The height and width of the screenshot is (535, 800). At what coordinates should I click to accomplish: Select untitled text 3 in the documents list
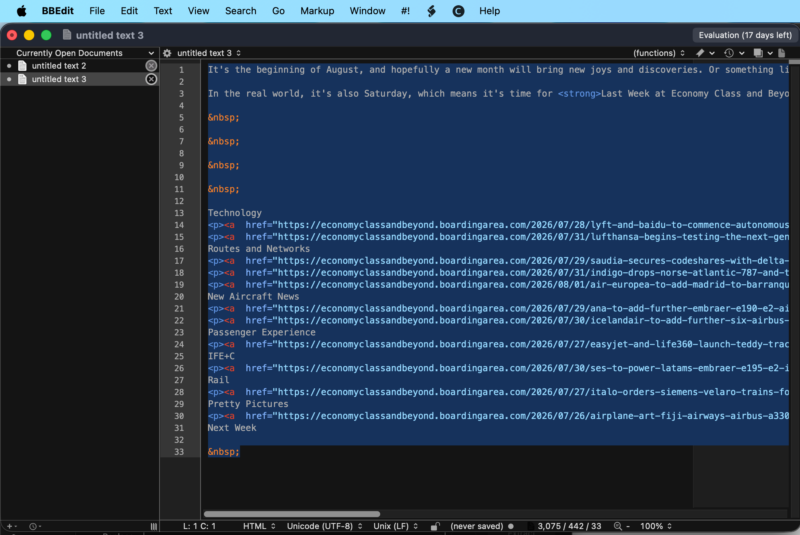point(80,79)
